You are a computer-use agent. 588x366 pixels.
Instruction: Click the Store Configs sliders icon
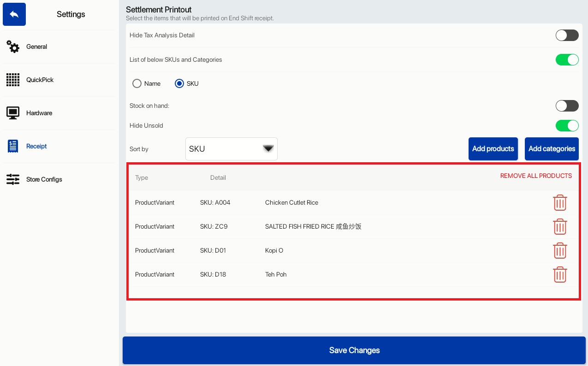click(x=13, y=179)
